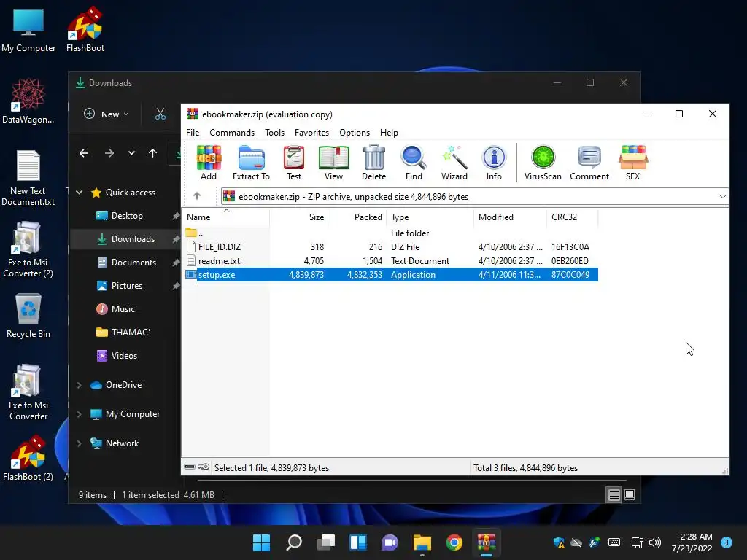The height and width of the screenshot is (560, 747).
Task: Open FlashBoot (2) desktop shortcut
Action: click(28, 458)
